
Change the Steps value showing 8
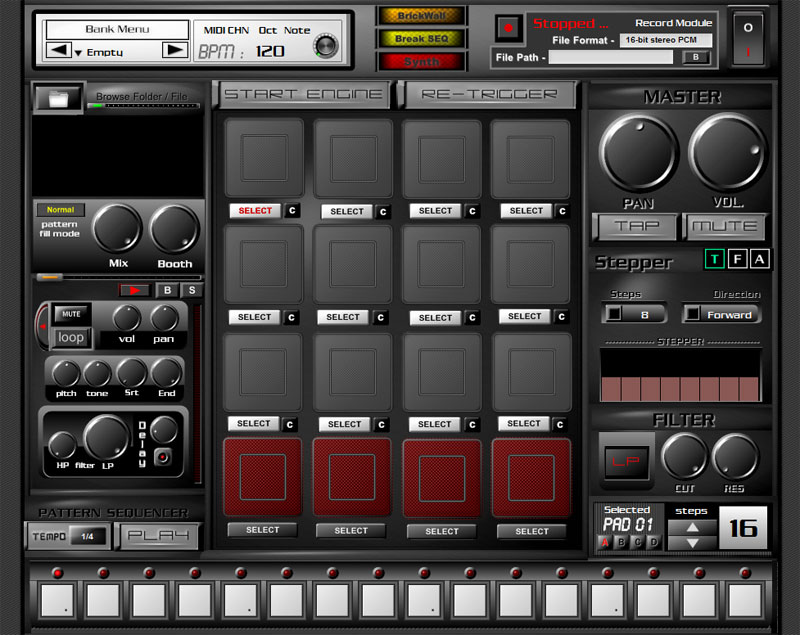636,314
